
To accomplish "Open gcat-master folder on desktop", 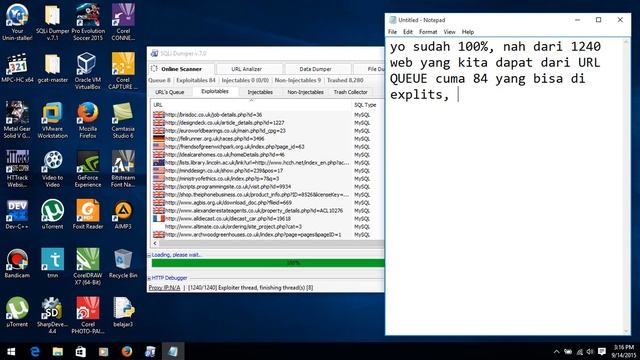I will pyautogui.click(x=53, y=68).
